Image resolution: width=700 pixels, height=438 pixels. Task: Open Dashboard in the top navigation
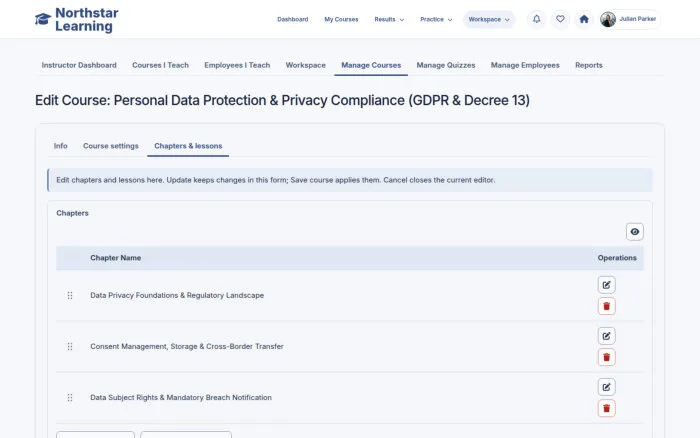292,19
